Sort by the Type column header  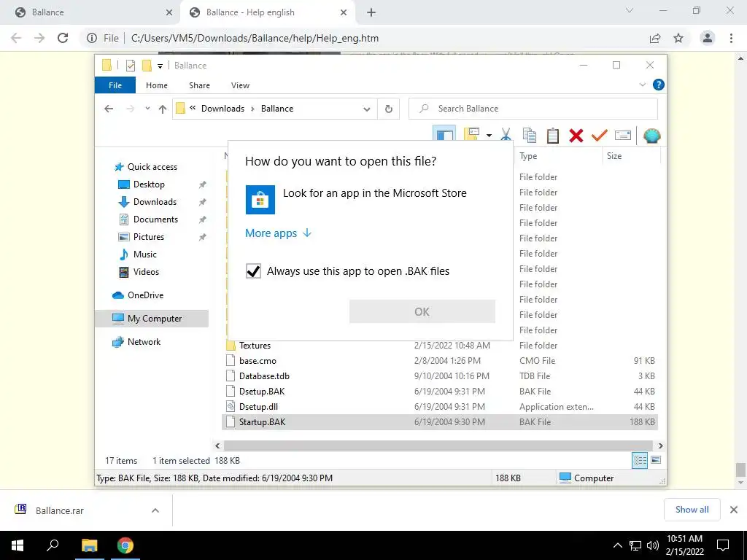[x=528, y=156]
